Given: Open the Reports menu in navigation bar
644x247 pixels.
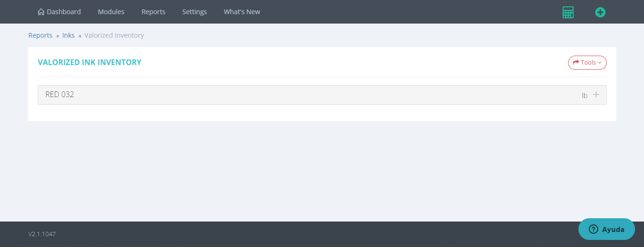Looking at the screenshot, I should point(153,12).
